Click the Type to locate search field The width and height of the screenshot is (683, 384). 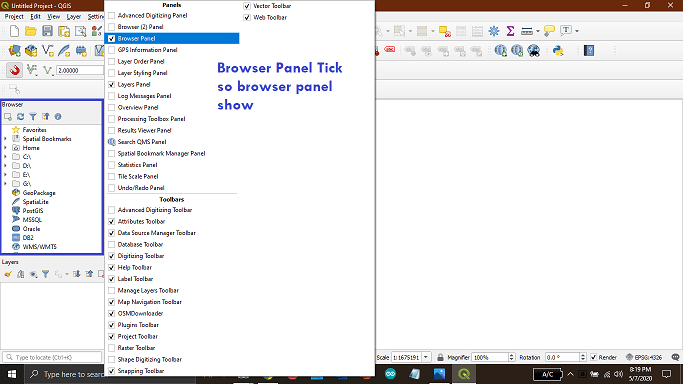(x=52, y=357)
